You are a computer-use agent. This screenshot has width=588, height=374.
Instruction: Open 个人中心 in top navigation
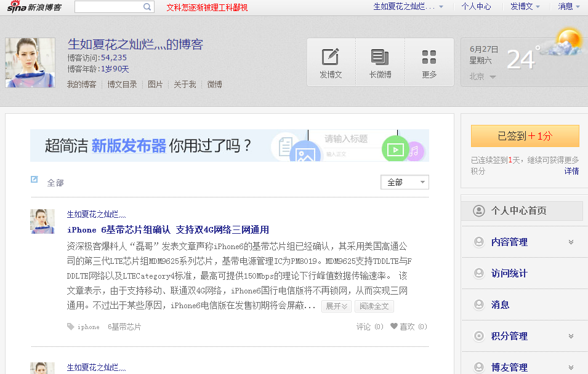point(476,6)
